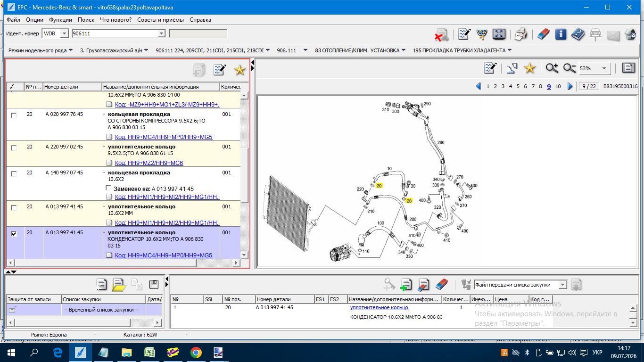Open the notes icon above the diagram
Screen dimensions: 644x362
(x=491, y=68)
